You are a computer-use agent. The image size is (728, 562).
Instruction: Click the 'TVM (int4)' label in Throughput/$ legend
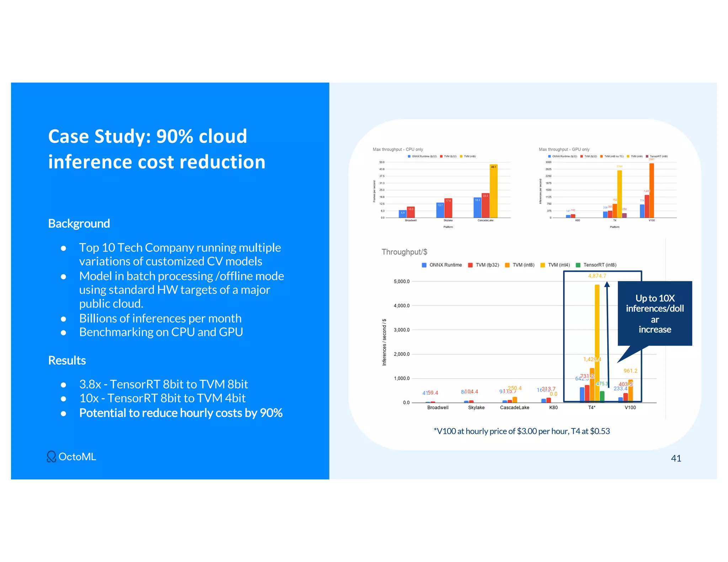(559, 265)
